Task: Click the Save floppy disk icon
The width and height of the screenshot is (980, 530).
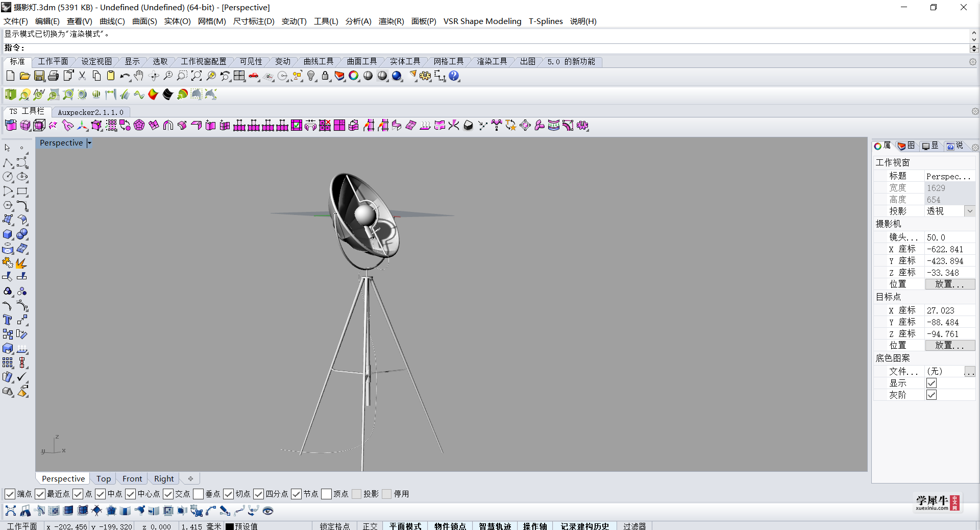Action: coord(39,76)
